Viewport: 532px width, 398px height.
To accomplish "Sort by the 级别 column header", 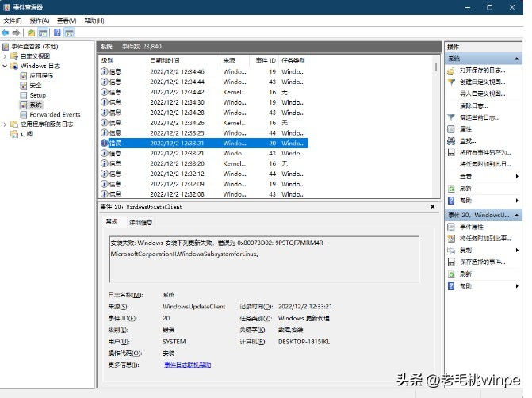I will tap(123, 61).
